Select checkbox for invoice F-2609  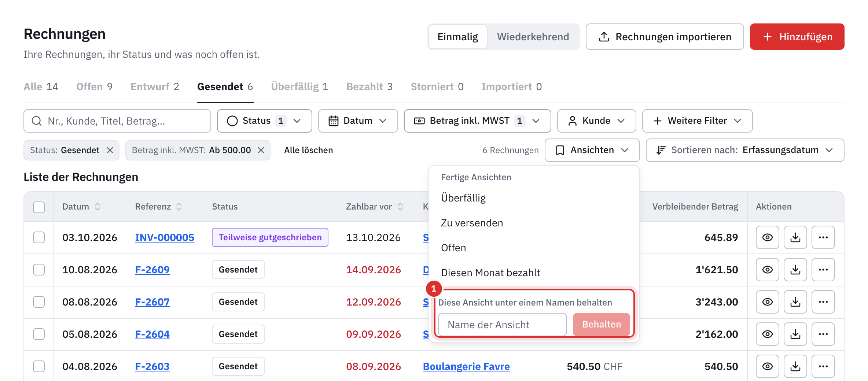(39, 270)
